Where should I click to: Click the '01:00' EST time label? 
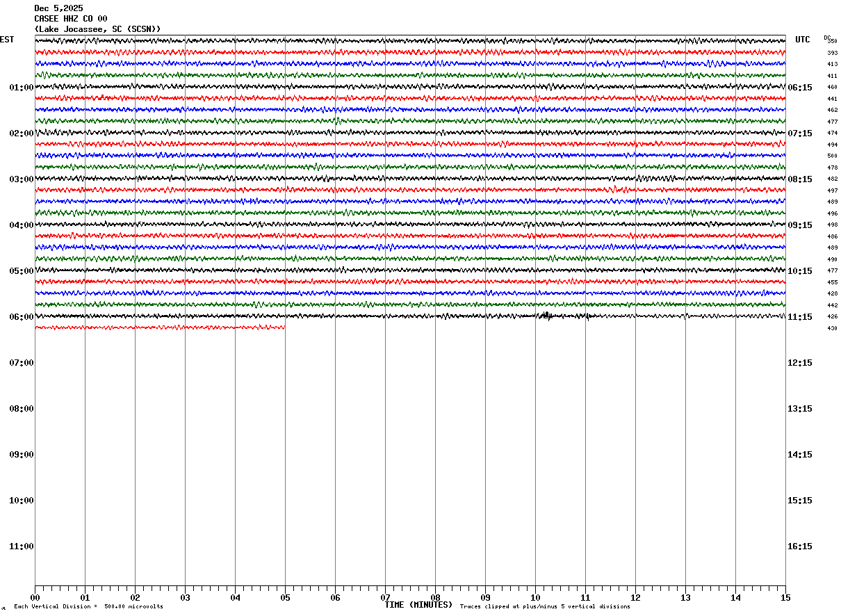click(x=22, y=88)
